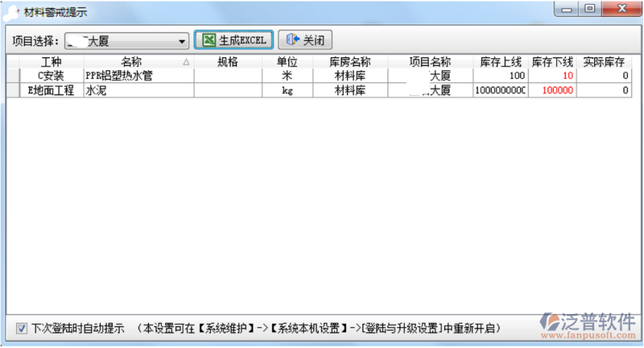Click 项目名称 column header

[430, 62]
